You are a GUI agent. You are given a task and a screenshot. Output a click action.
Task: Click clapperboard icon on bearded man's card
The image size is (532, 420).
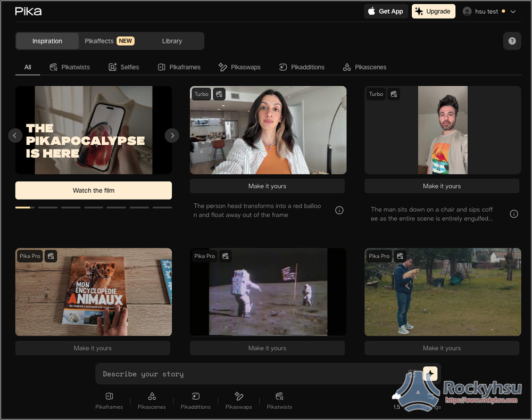(394, 94)
